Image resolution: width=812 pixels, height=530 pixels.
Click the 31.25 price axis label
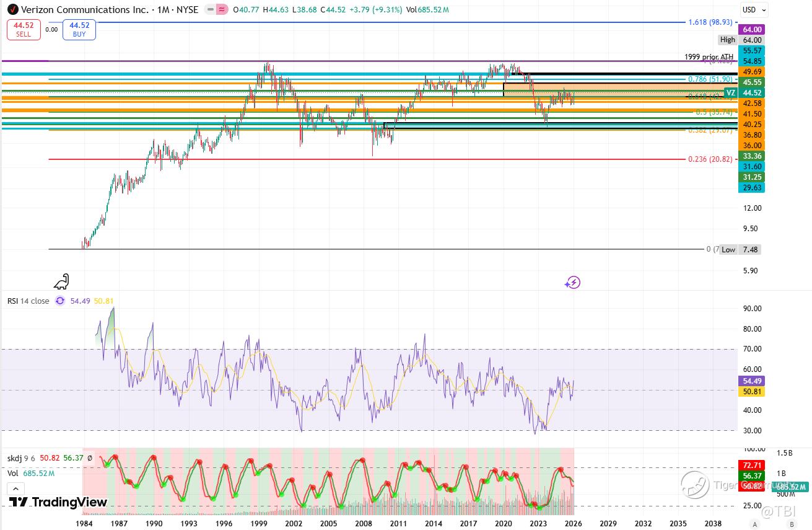coord(752,177)
